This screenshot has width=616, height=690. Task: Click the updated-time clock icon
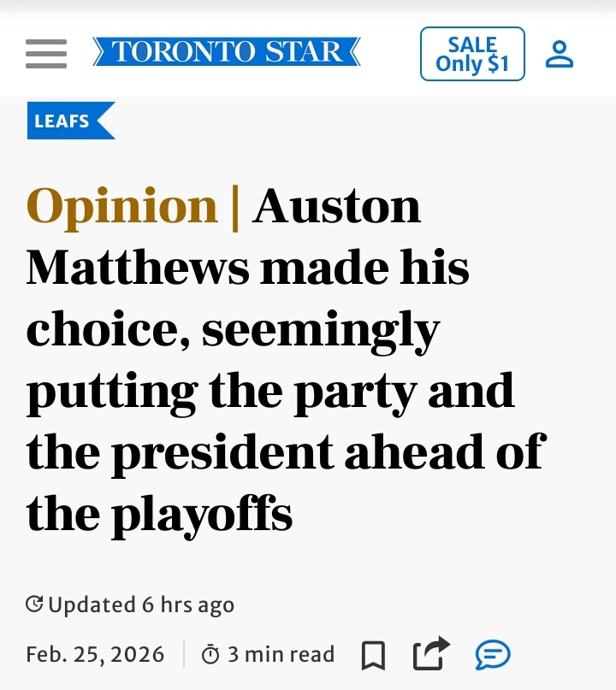tap(35, 604)
